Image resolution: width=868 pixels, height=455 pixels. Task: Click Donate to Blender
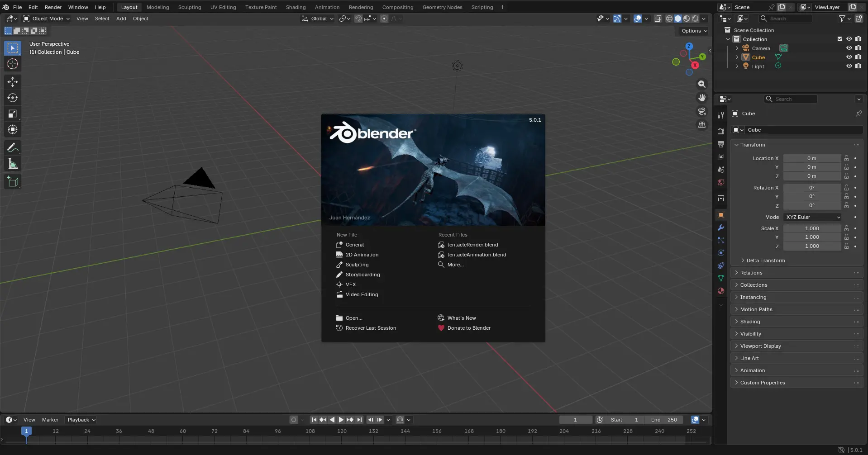(x=468, y=328)
